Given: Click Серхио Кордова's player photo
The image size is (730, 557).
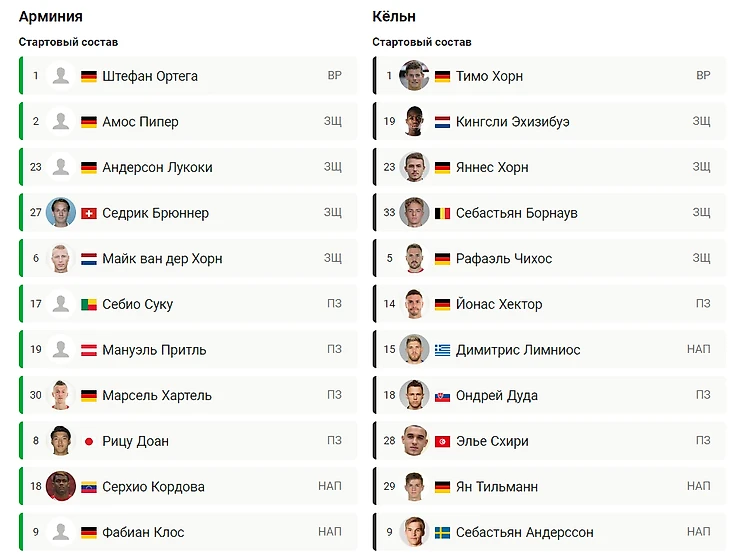Looking at the screenshot, I should point(61,486).
